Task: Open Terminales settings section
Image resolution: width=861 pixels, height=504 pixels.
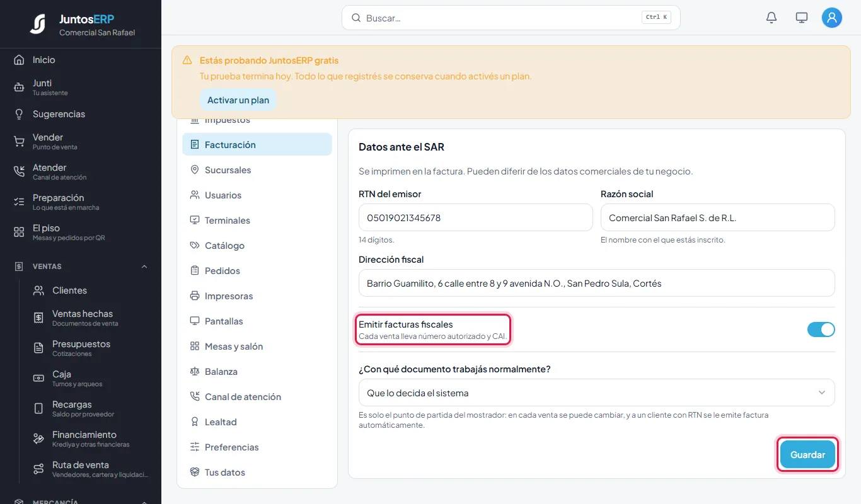Action: pyautogui.click(x=257, y=220)
